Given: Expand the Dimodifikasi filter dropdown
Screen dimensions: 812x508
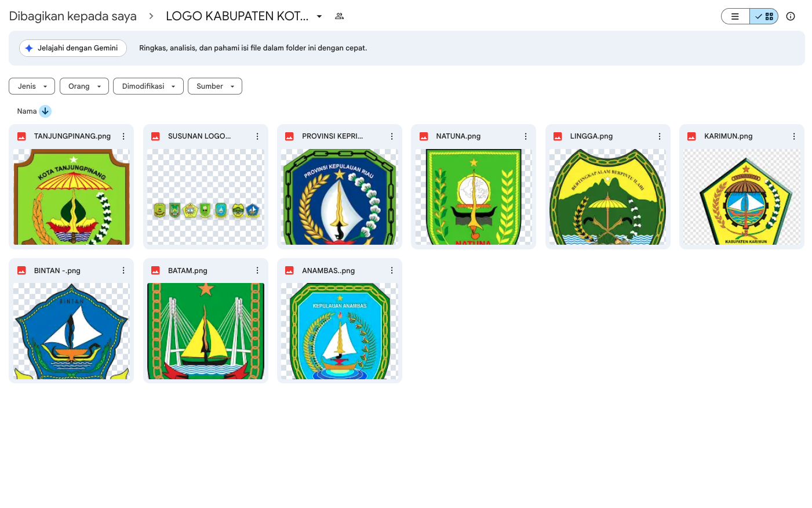Looking at the screenshot, I should pyautogui.click(x=148, y=86).
